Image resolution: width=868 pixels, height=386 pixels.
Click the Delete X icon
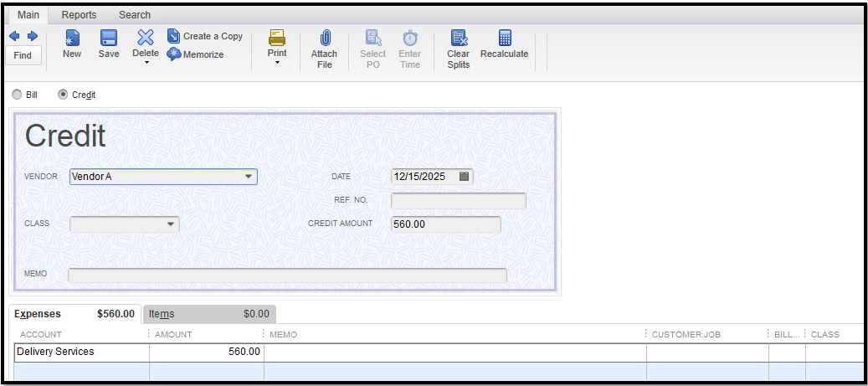click(x=146, y=38)
